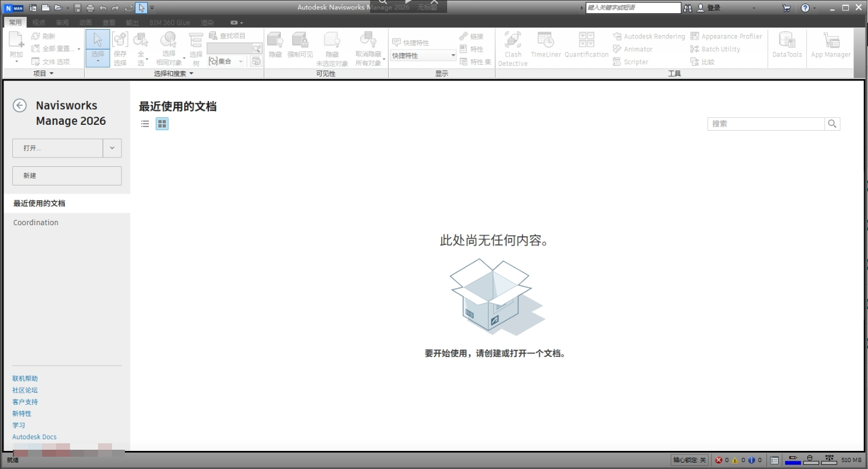Open the Animator tool
868x469 pixels.
coord(632,49)
